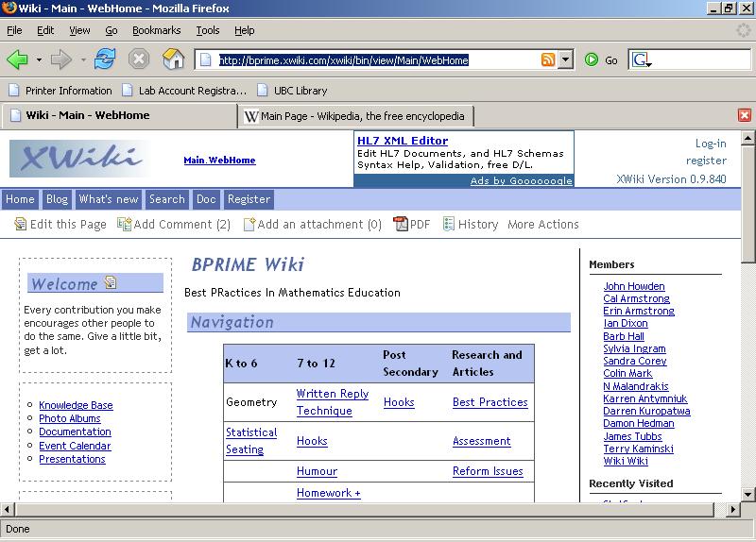Open the Reform Issues link
The height and width of the screenshot is (542, 756).
488,471
